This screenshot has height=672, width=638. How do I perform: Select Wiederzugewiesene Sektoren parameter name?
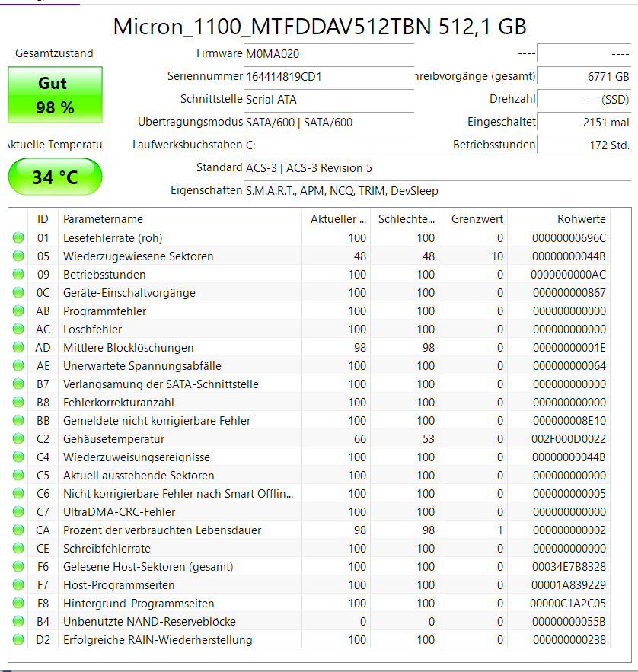click(138, 256)
